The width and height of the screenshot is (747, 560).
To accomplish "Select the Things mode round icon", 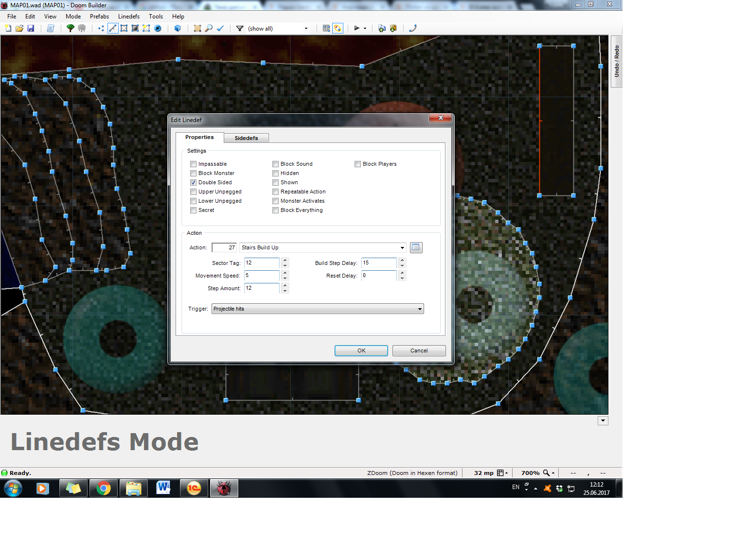I will [158, 28].
